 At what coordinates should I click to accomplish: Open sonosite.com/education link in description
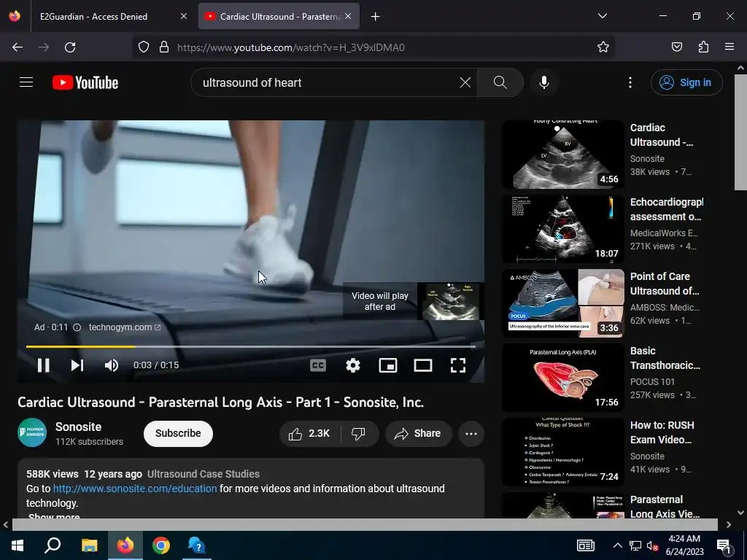tap(135, 489)
